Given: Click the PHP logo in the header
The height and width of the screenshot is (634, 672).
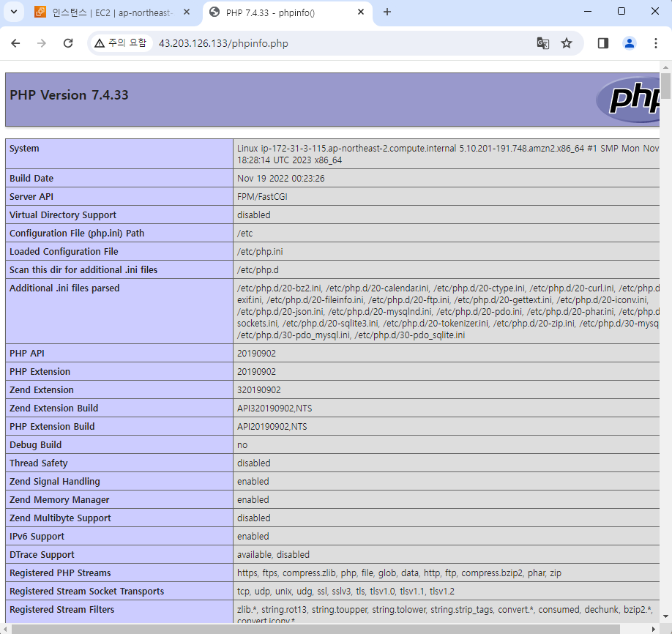Looking at the screenshot, I should (628, 100).
